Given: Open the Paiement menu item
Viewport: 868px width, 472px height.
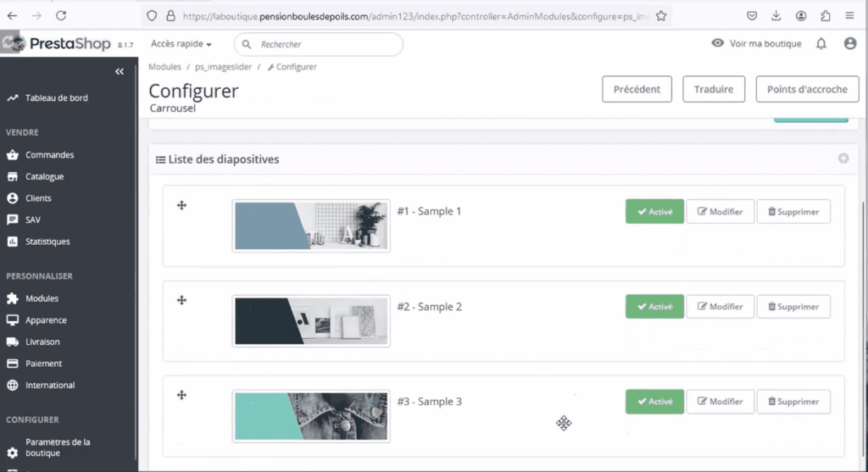Looking at the screenshot, I should click(x=44, y=364).
